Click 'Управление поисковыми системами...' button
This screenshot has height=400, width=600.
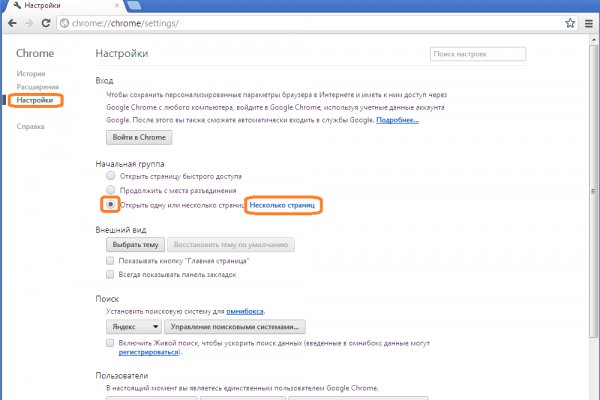pos(235,326)
